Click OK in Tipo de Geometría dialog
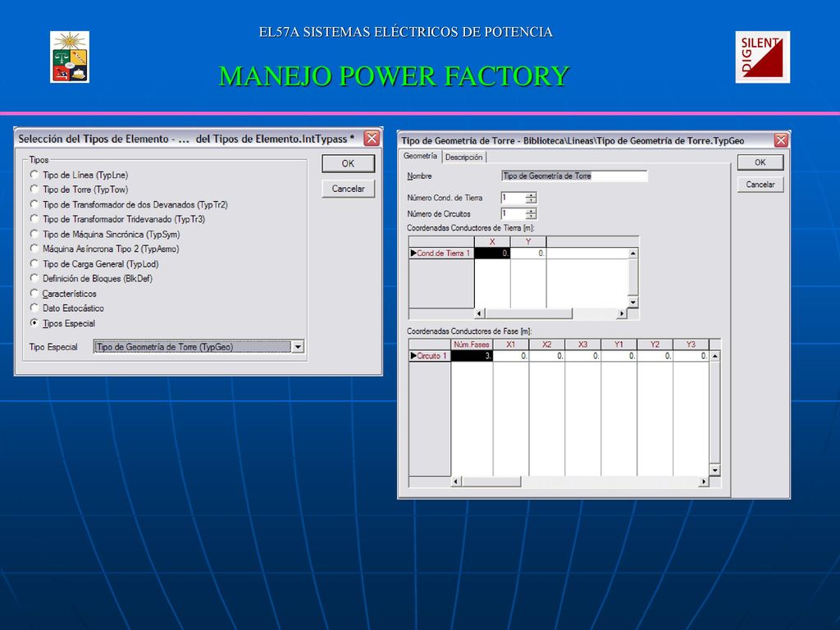 [x=760, y=162]
